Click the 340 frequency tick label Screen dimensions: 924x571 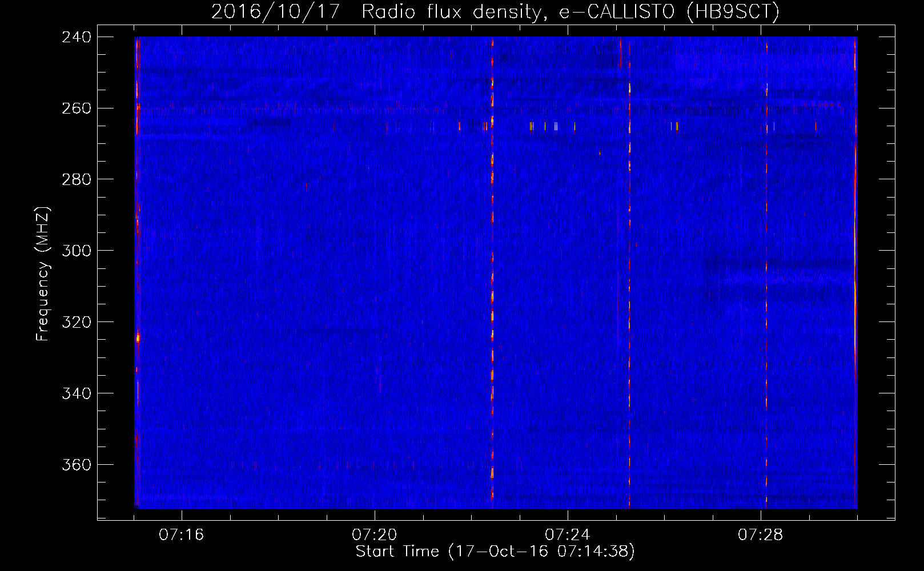tap(77, 394)
